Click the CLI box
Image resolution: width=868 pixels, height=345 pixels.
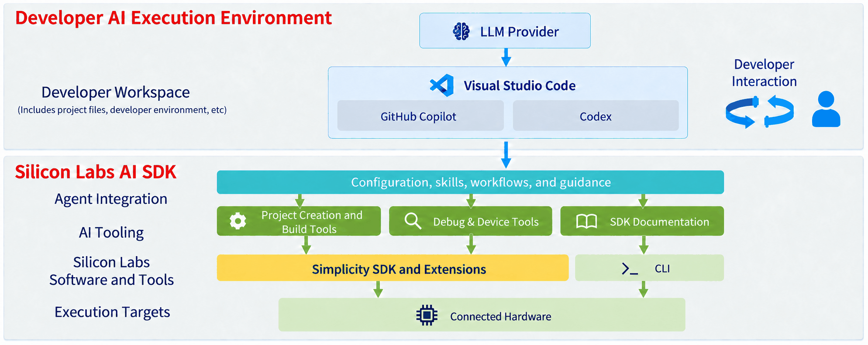(649, 268)
